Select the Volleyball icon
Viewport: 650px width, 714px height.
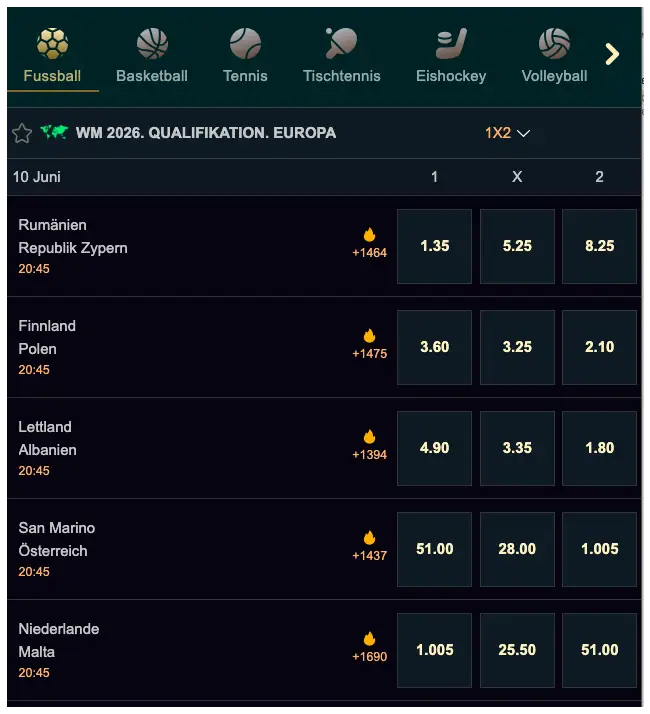click(x=554, y=44)
